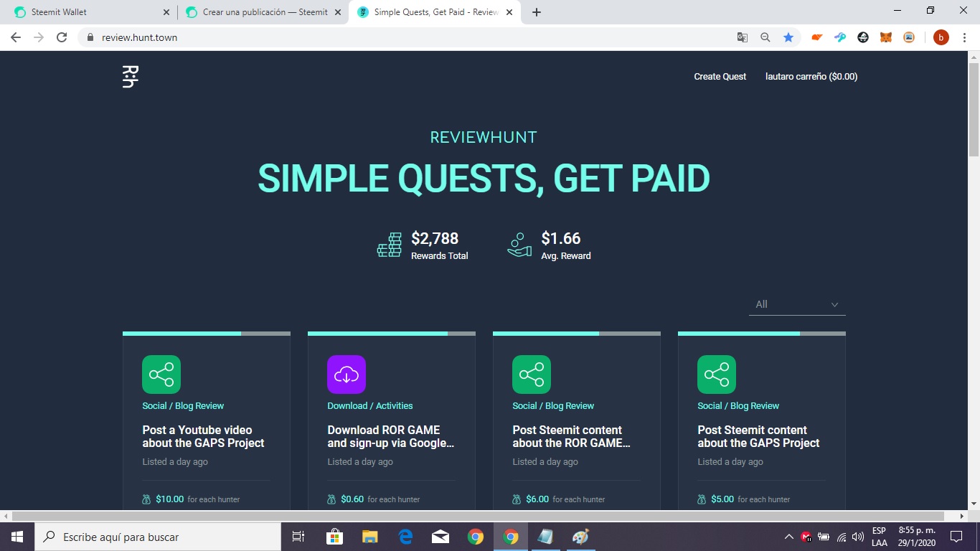Viewport: 980px width, 551px height.
Task: Click the progress bar on the Youtube video quest card
Action: point(207,334)
